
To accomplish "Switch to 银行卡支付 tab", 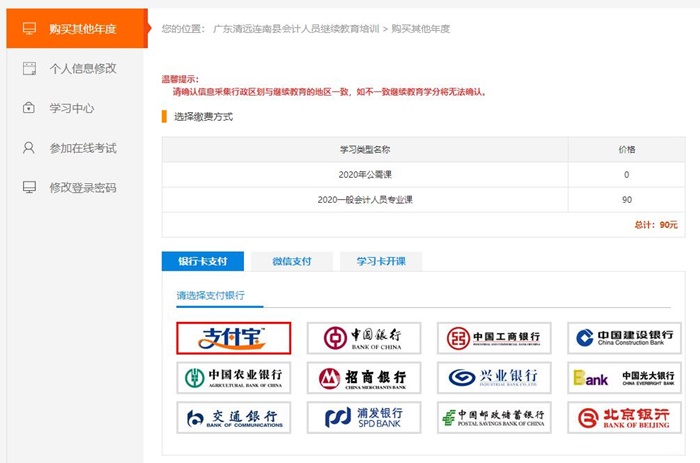I will [x=203, y=261].
